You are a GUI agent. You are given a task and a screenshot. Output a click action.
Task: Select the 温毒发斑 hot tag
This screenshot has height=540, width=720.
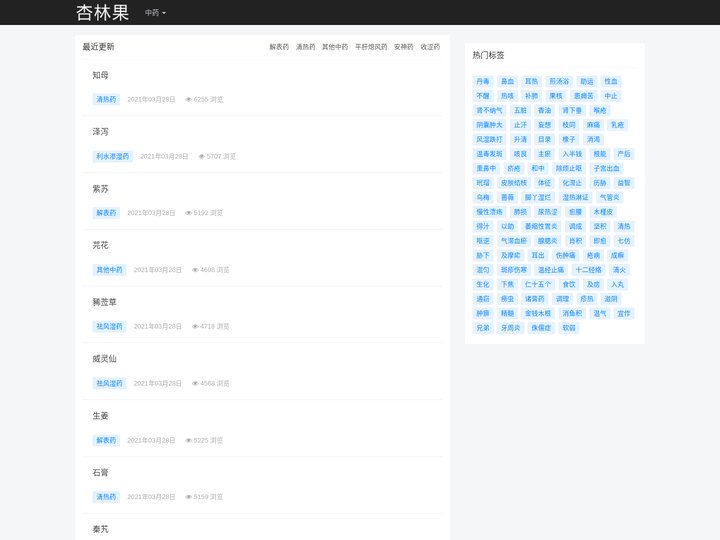tap(489, 154)
